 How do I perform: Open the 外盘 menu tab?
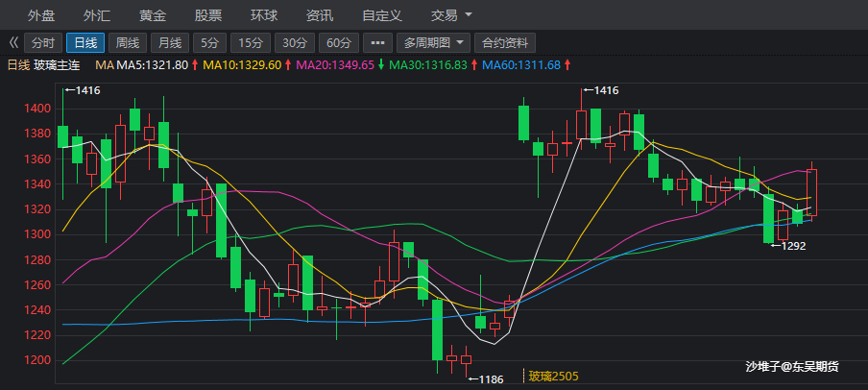pyautogui.click(x=41, y=15)
